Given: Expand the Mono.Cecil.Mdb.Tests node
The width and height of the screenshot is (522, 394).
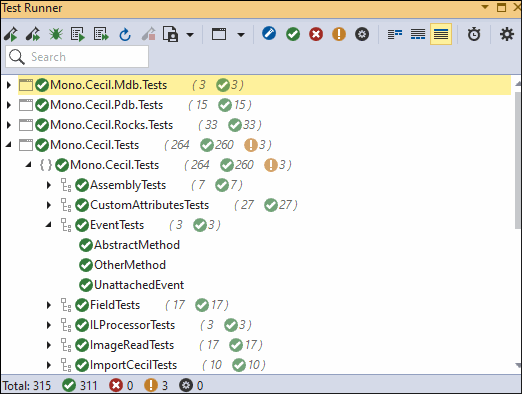Looking at the screenshot, I should click(x=9, y=85).
